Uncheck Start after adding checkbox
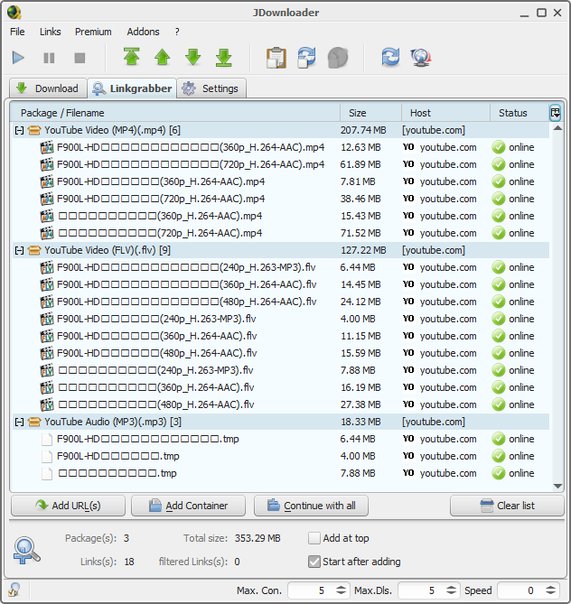The width and height of the screenshot is (571, 604). (314, 561)
